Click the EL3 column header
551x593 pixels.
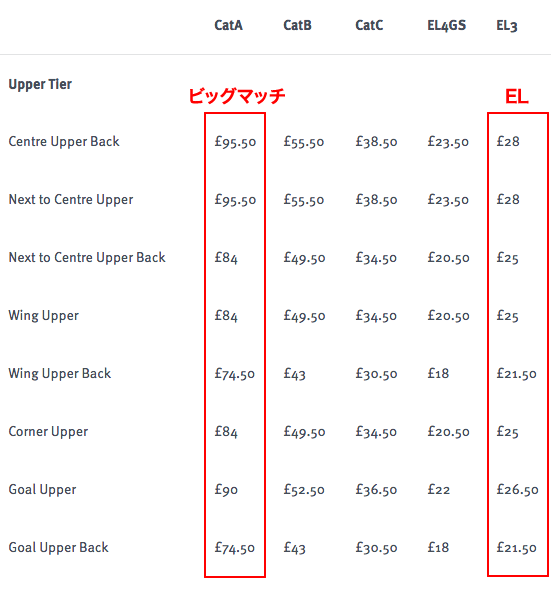point(507,26)
